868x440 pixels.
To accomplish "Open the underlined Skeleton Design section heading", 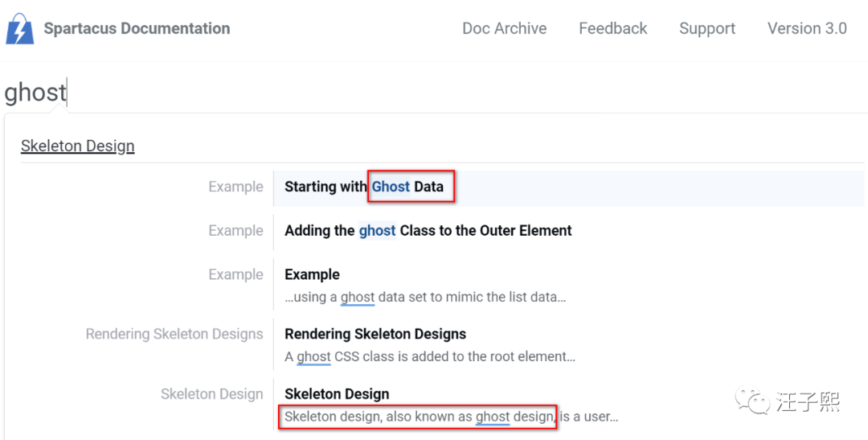I will (x=77, y=146).
